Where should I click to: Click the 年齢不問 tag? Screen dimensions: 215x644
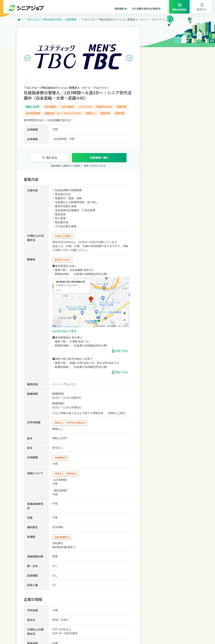[x=105, y=113]
